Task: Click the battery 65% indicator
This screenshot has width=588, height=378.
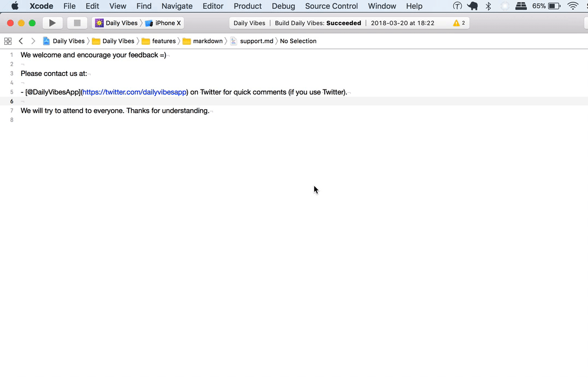Action: click(546, 6)
